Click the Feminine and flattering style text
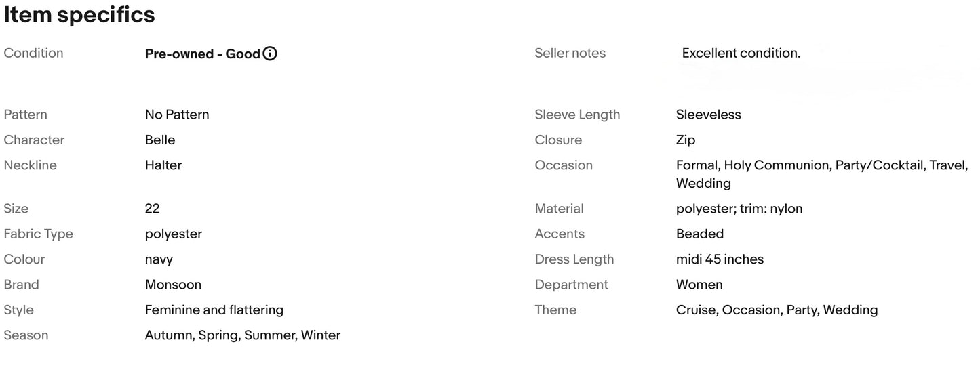This screenshot has width=980, height=374. (x=214, y=310)
